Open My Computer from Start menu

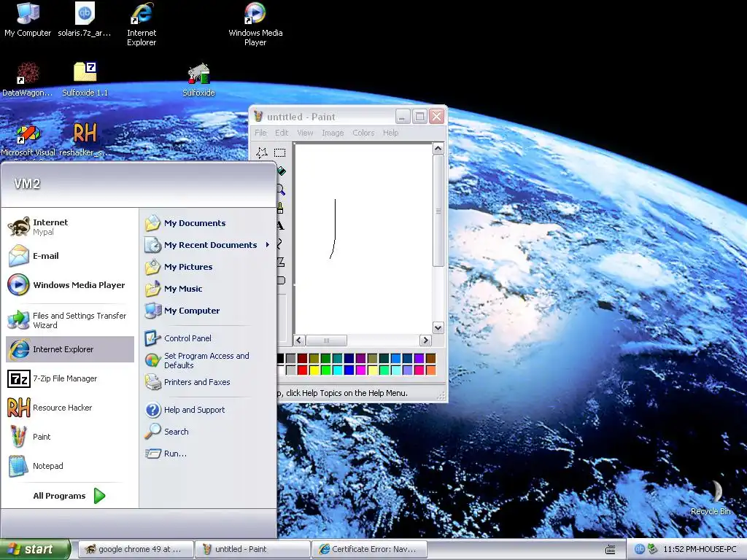click(x=207, y=311)
